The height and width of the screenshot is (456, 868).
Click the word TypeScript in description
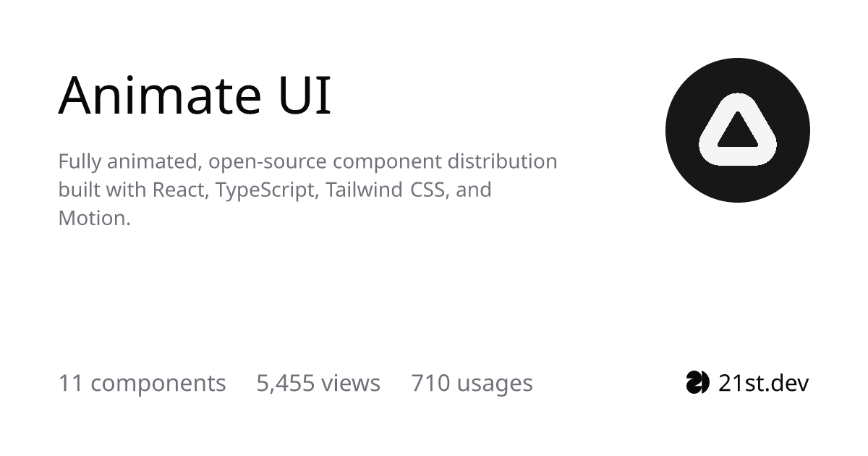[266, 190]
